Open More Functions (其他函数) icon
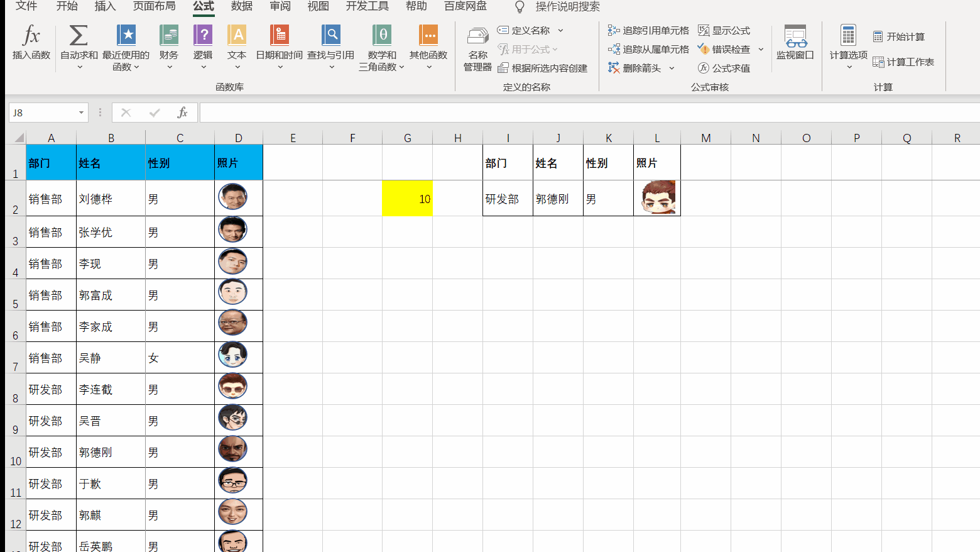Viewport: 980px width, 552px height. (x=428, y=36)
